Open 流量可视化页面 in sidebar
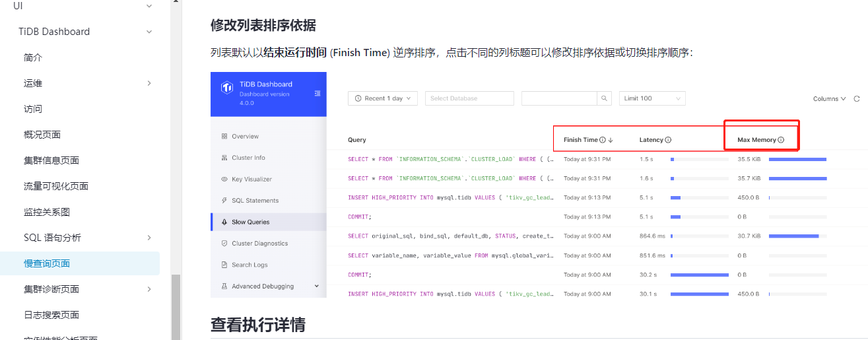 tap(56, 186)
